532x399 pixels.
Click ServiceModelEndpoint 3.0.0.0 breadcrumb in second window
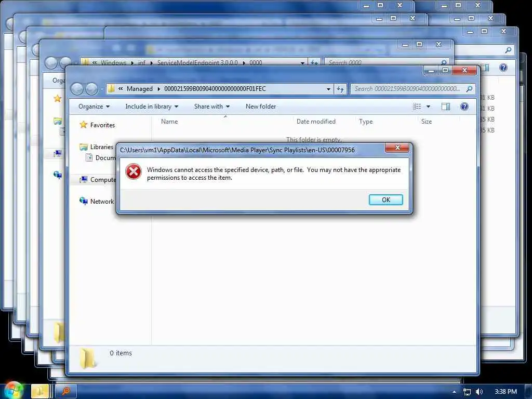(x=197, y=63)
